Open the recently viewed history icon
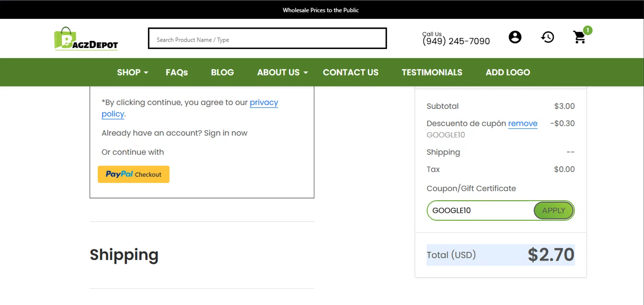644x305 pixels. (547, 37)
